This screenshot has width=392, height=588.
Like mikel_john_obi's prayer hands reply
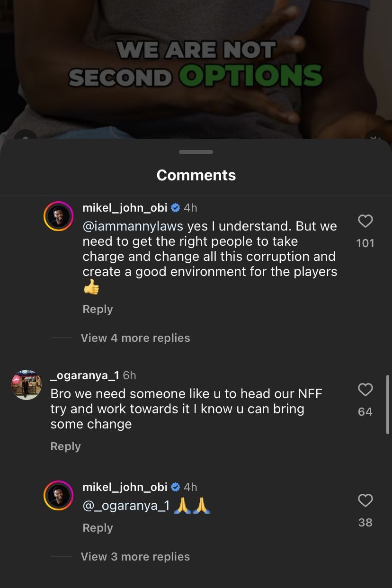click(365, 500)
